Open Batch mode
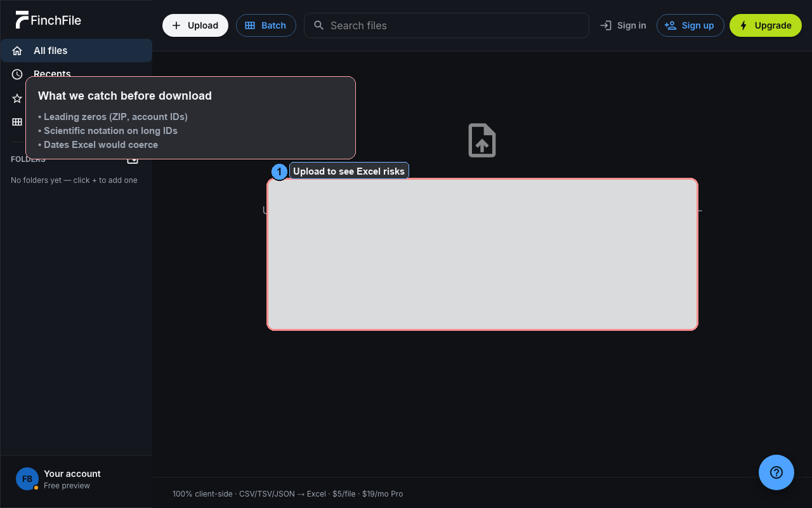 (x=266, y=25)
